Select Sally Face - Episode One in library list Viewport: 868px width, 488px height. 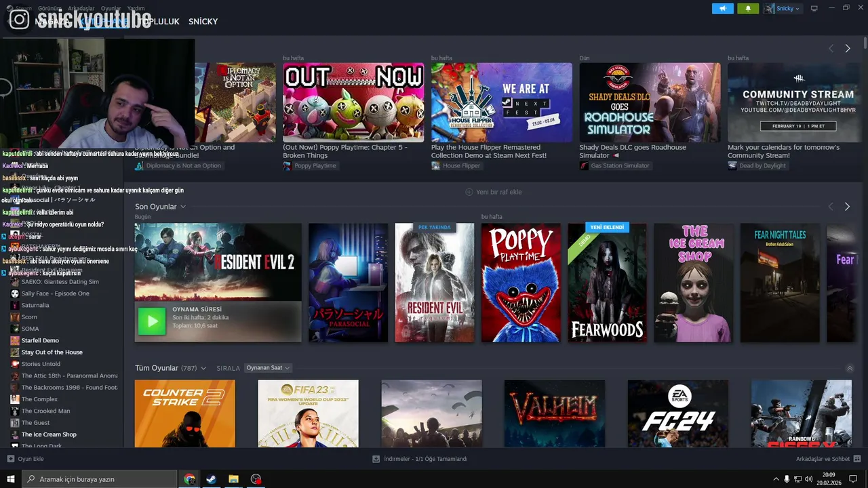(x=55, y=293)
